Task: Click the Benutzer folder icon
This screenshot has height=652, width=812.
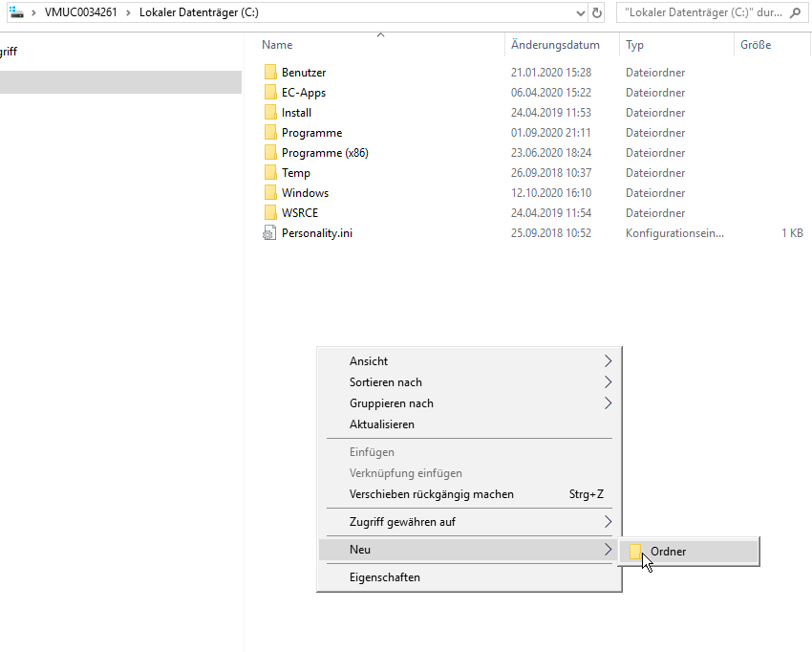Action: 270,72
